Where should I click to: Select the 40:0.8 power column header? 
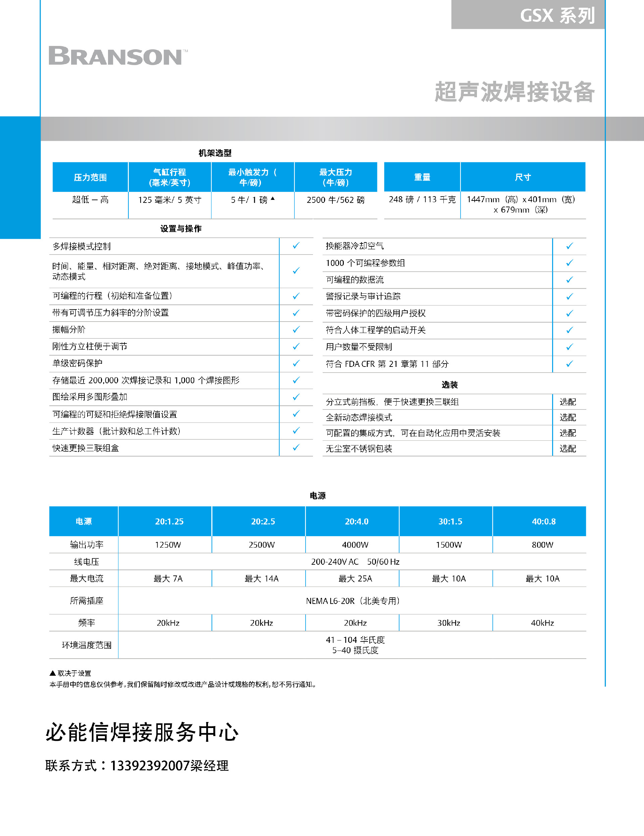point(543,521)
